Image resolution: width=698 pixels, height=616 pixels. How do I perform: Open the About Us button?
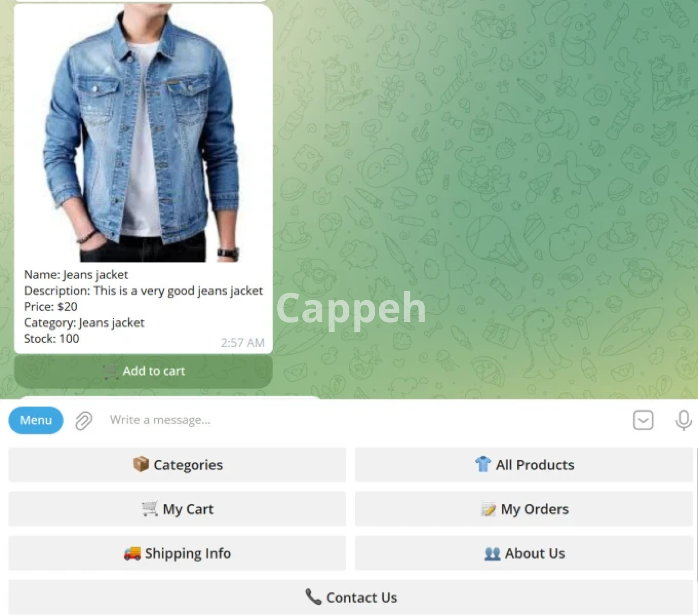524,553
